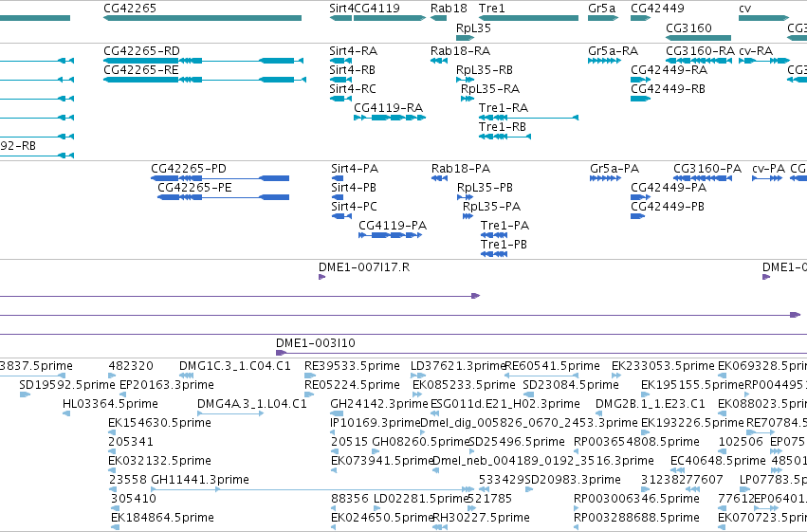Select the RpL35-RB transcript glyph
The width and height of the screenshot is (807, 532).
[x=466, y=80]
